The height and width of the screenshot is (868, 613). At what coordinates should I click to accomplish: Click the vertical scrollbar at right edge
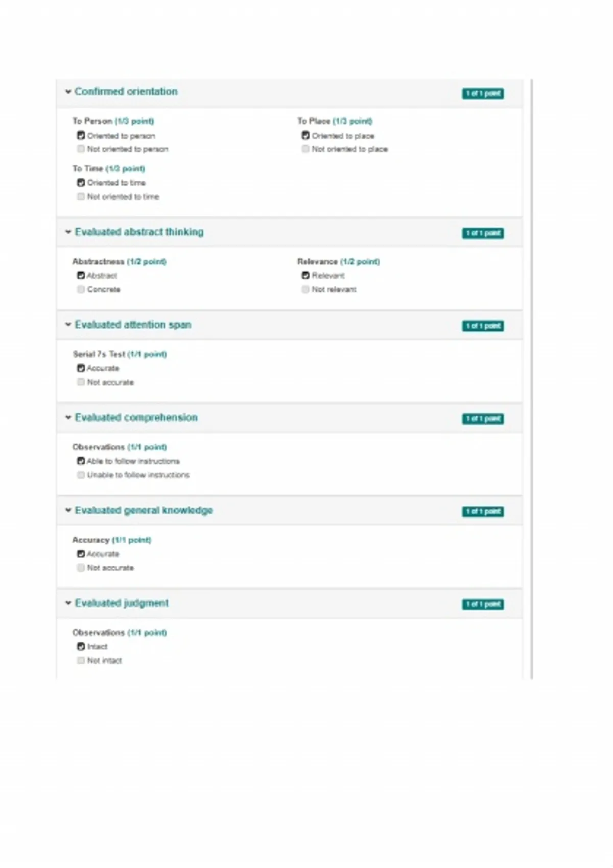pos(531,379)
